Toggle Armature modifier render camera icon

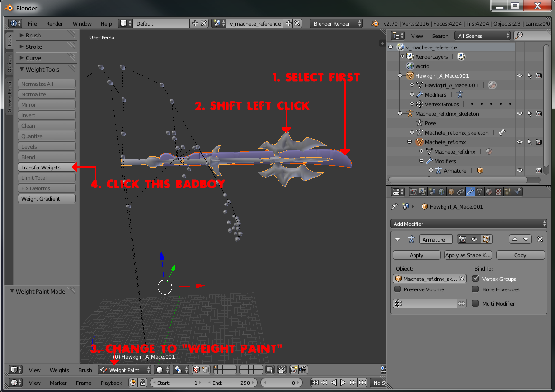point(462,240)
